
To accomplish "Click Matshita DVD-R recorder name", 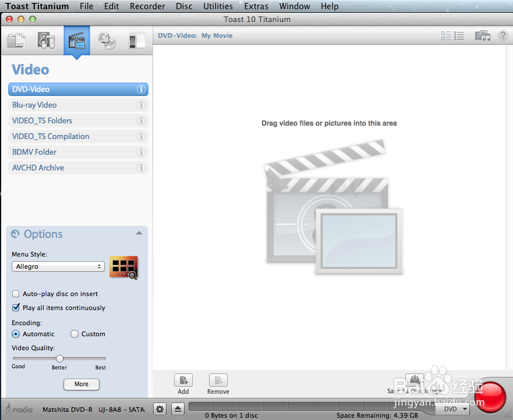I will pos(94,410).
